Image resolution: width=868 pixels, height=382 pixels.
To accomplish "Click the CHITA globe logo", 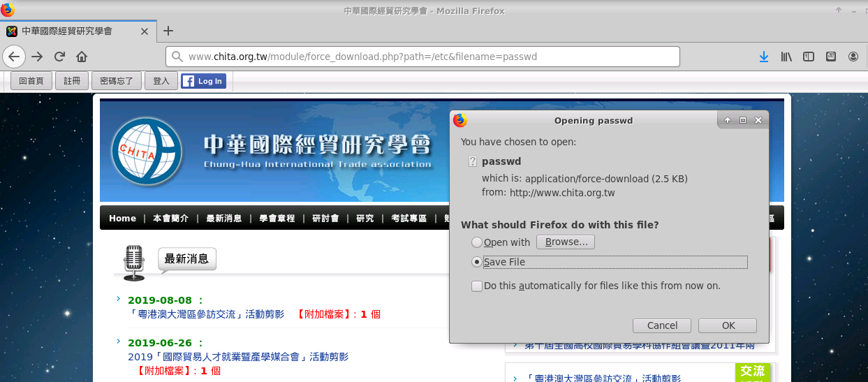I will click(147, 152).
